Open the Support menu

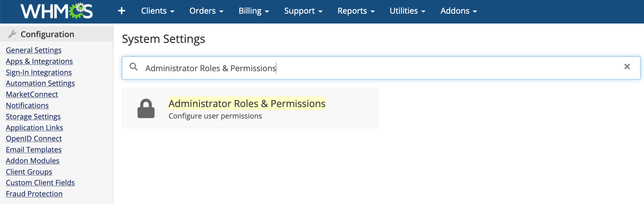tap(303, 11)
